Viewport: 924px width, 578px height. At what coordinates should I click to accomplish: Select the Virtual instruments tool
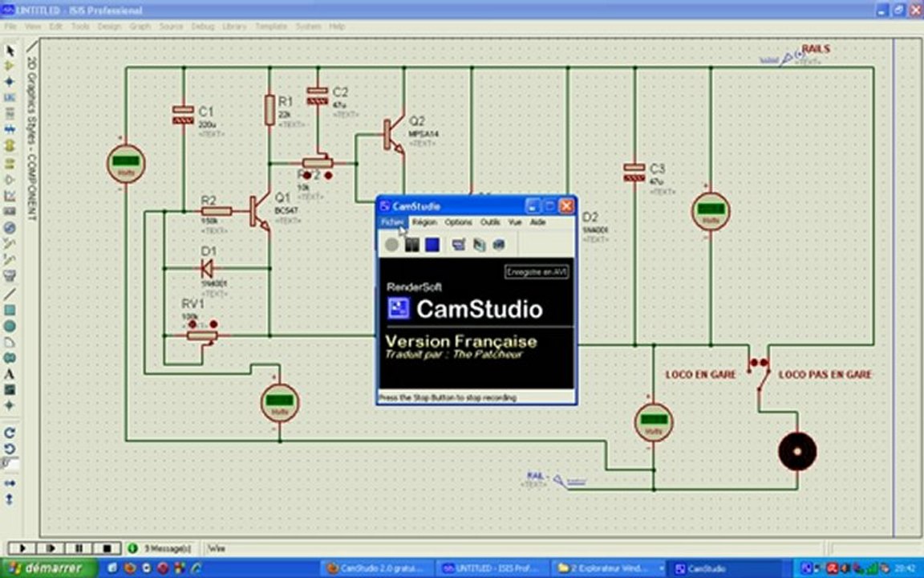pyautogui.click(x=10, y=275)
